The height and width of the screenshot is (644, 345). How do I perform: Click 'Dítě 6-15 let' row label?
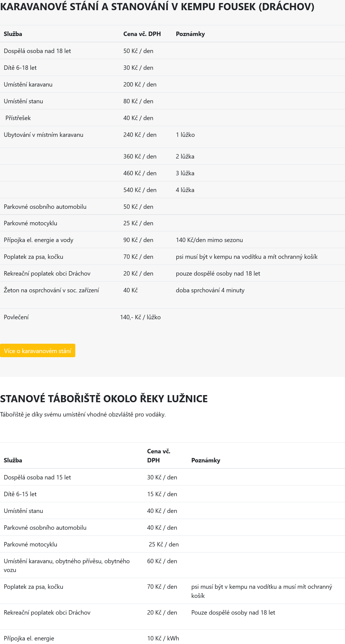[x=20, y=494]
